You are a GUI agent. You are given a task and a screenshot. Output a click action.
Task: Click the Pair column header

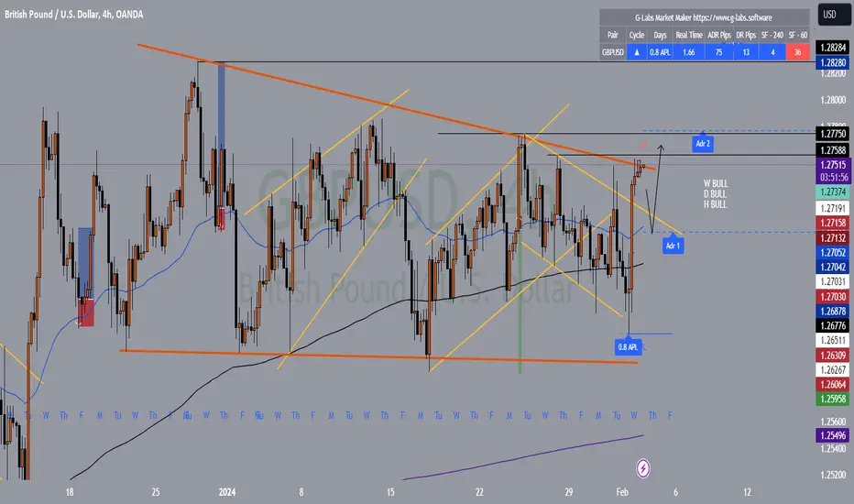click(613, 35)
